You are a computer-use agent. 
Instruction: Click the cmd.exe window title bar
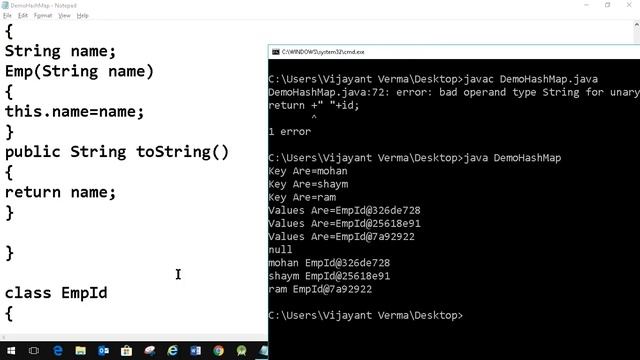click(x=454, y=52)
